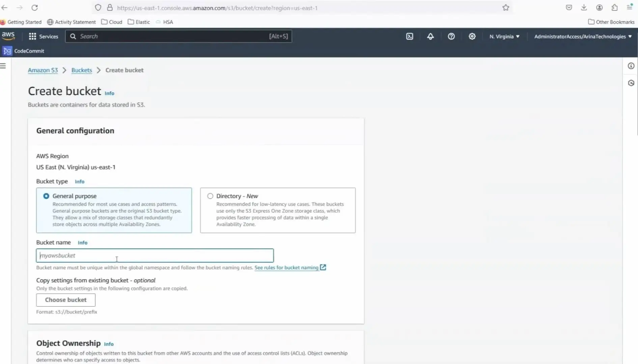Open the CodeCommit shortcut in favorites bar
Screen dimensions: 638x364
pyautogui.click(x=24, y=51)
